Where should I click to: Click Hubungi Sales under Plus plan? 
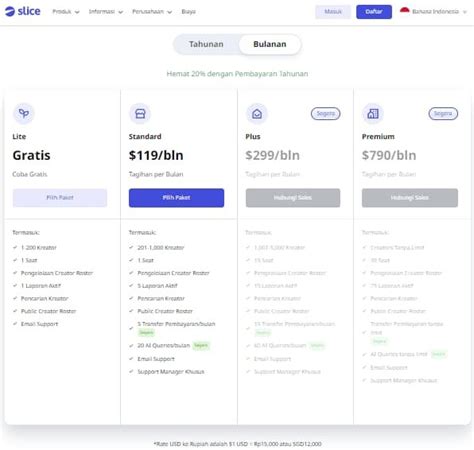293,198
